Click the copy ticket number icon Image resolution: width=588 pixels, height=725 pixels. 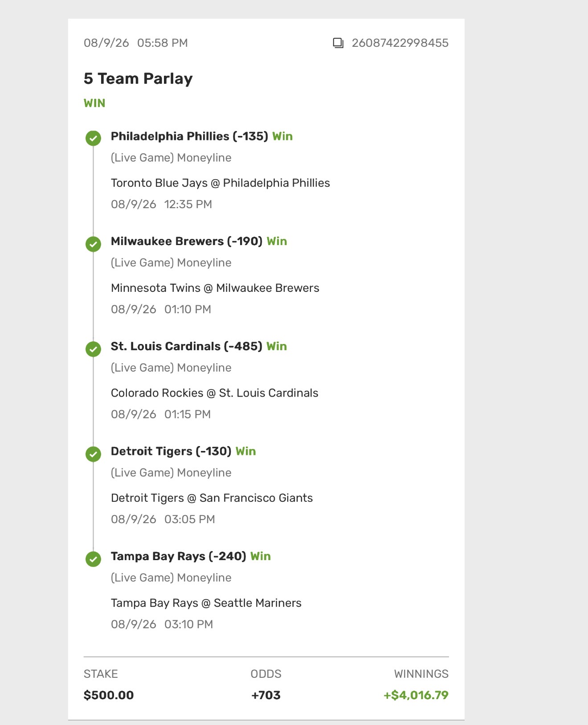pyautogui.click(x=338, y=43)
